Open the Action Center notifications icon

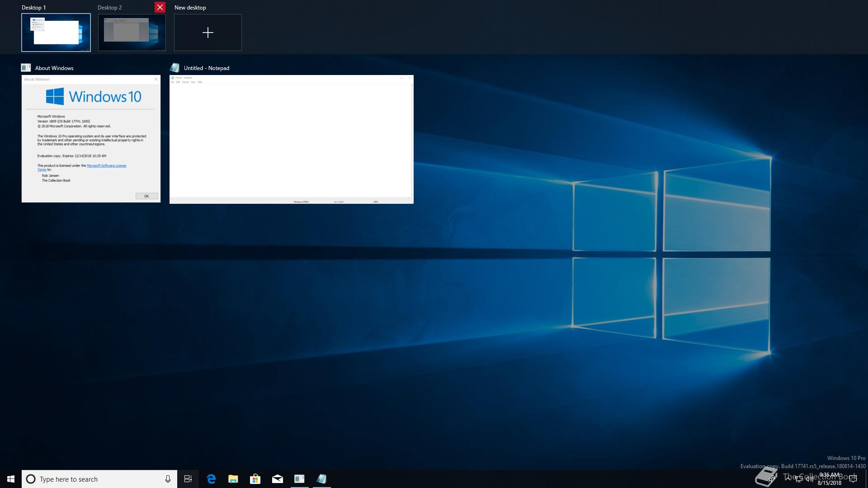853,479
